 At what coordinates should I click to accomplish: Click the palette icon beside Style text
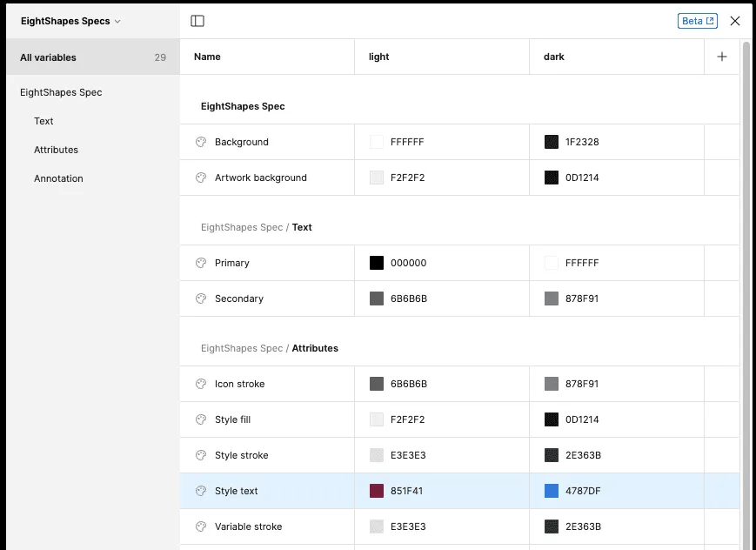(x=201, y=491)
